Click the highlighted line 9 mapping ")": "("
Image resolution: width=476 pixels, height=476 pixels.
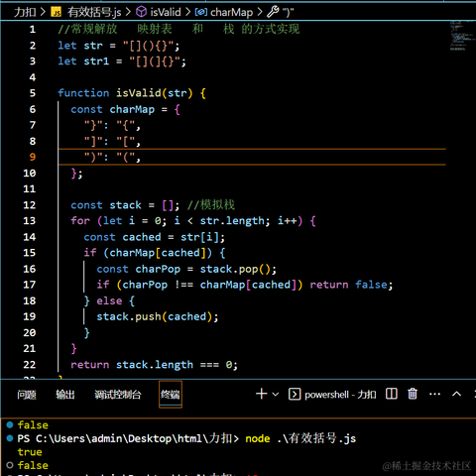252,157
